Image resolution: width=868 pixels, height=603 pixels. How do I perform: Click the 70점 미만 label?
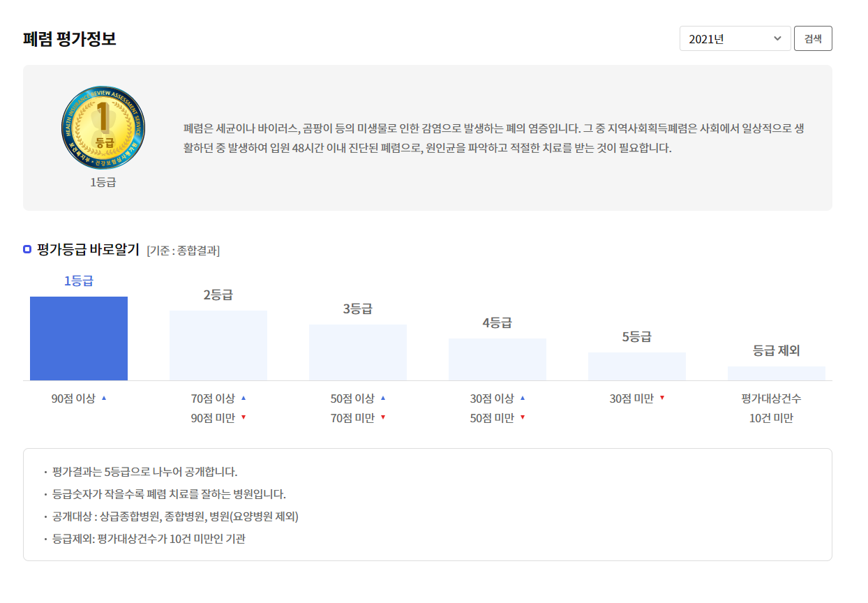(x=352, y=418)
